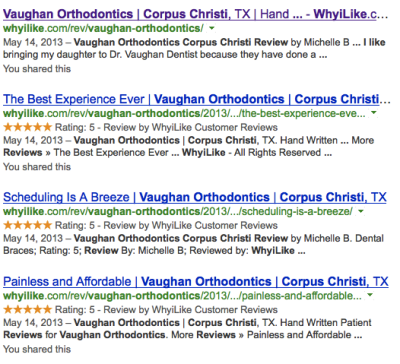Click 'You shared this' under Painless and Affordable result
This screenshot has width=400, height=364.
[37, 349]
